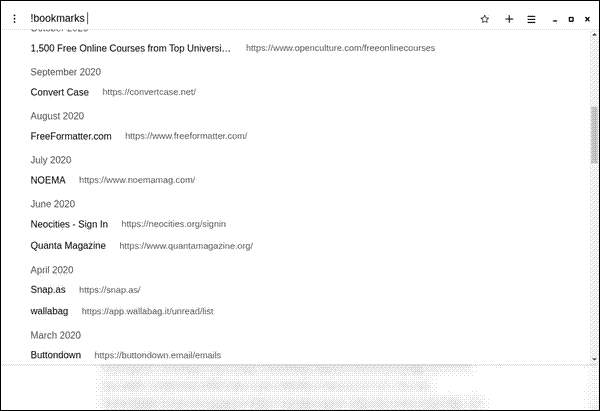Image resolution: width=600 pixels, height=411 pixels.
Task: Open the NOEMA bookmark
Action: click(x=48, y=180)
